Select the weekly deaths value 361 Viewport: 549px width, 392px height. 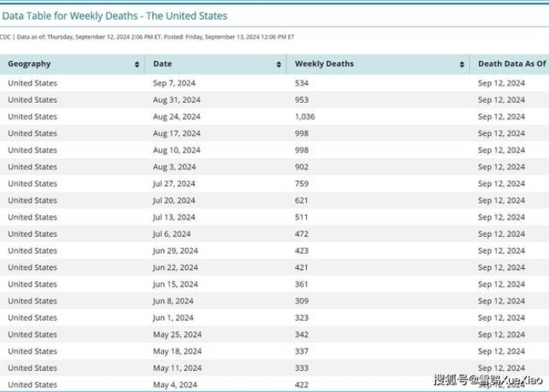pyautogui.click(x=301, y=285)
